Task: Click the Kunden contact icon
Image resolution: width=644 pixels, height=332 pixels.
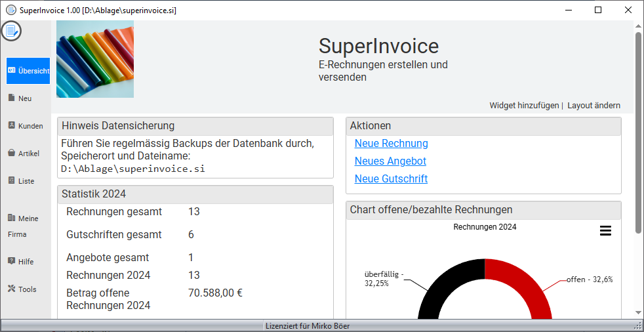Action: point(12,125)
